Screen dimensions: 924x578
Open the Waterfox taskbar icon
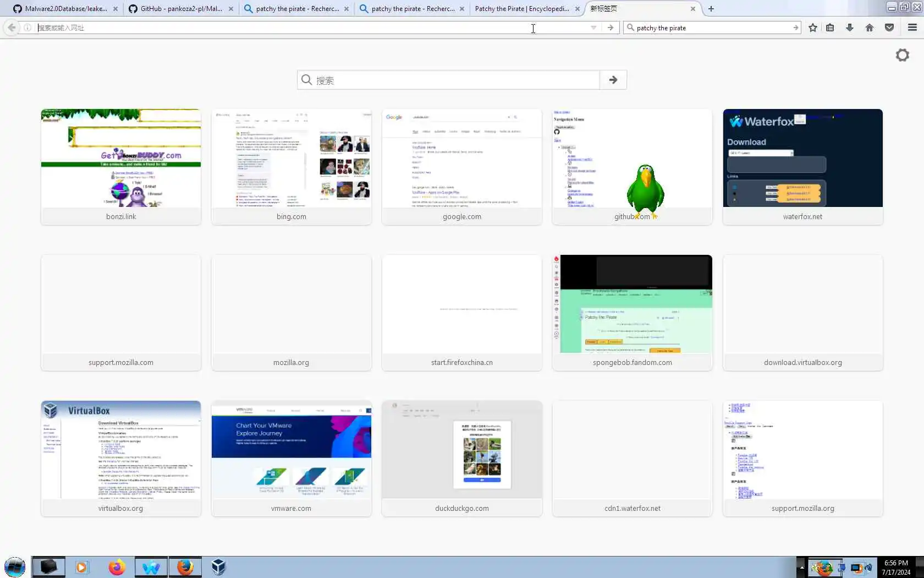(x=151, y=567)
